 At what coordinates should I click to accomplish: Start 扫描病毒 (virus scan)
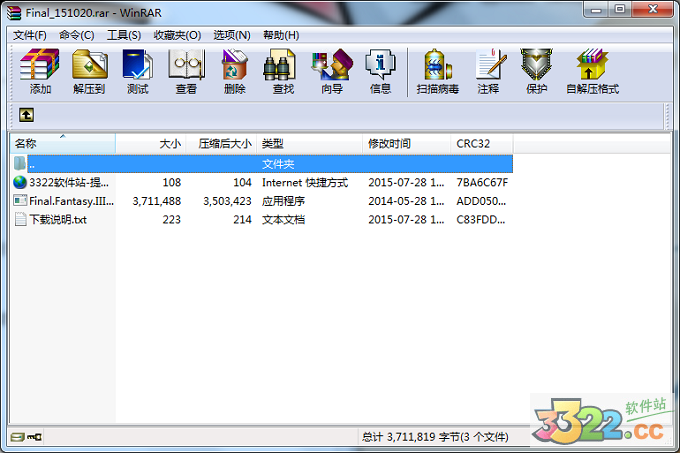[438, 71]
